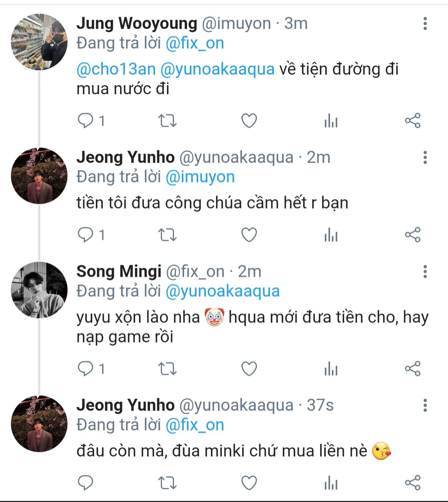Viewport: 448px width, 502px height.
Task: Retweet Jung Wooyoung's tweet
Action: [167, 121]
